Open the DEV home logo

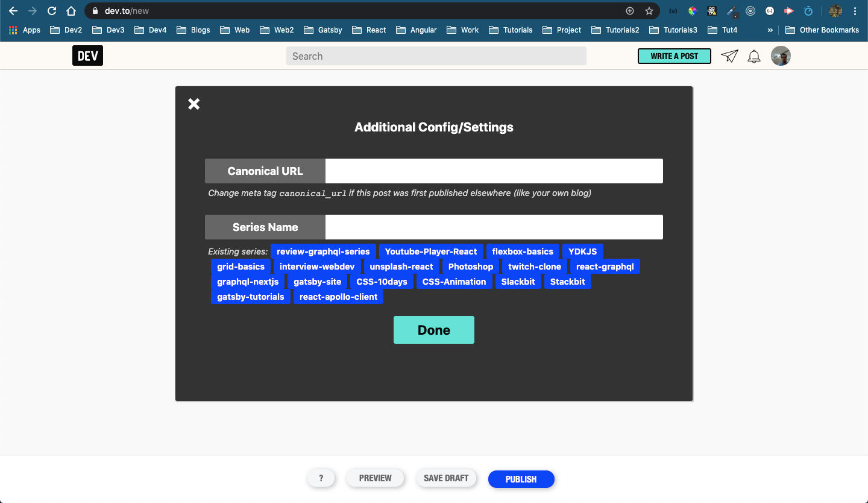87,56
